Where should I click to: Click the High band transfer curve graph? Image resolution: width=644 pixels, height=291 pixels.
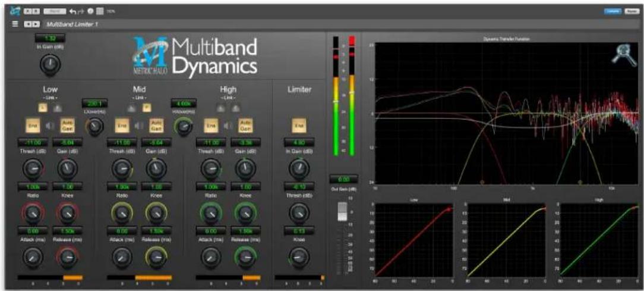(x=599, y=240)
